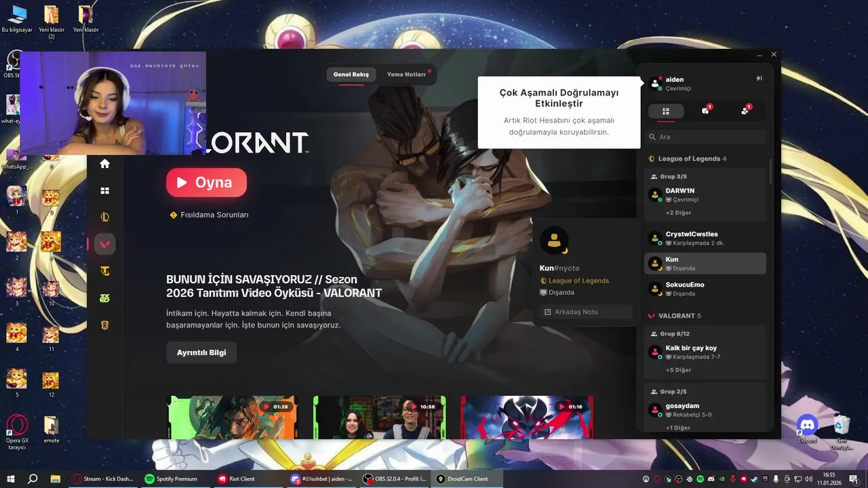The height and width of the screenshot is (488, 868).
Task: Click League of Legends link on Kun card
Action: coord(578,281)
